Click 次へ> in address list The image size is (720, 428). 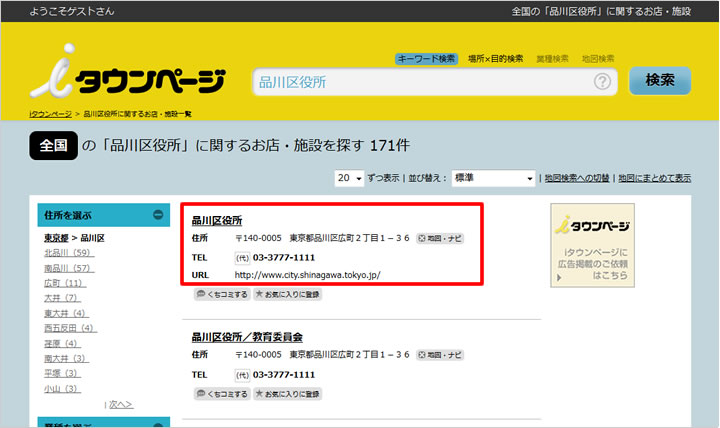pyautogui.click(x=121, y=405)
